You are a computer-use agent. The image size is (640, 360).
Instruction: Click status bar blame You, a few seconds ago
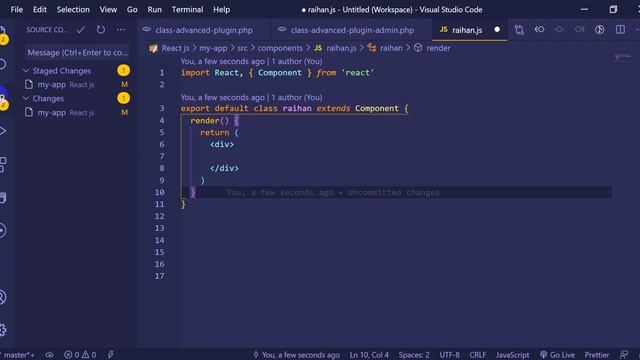pyautogui.click(x=297, y=355)
